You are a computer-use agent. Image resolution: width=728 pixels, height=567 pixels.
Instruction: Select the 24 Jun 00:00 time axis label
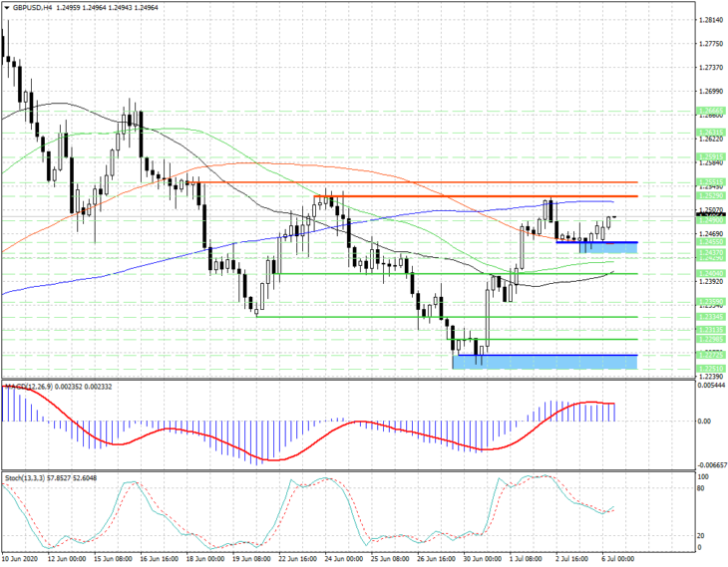pos(344,559)
